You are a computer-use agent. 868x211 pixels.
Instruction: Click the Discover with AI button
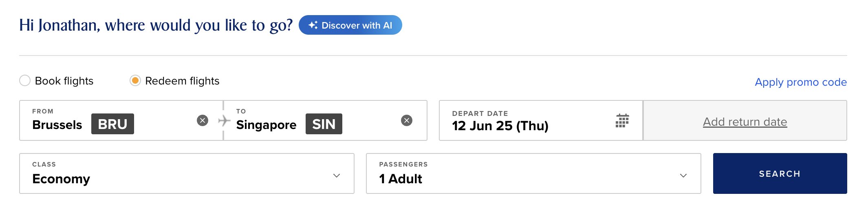click(x=350, y=25)
